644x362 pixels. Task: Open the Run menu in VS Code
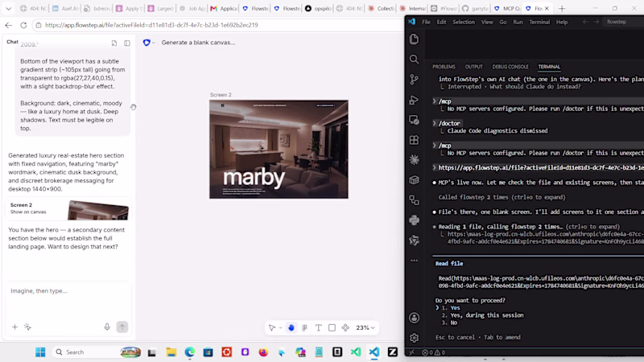(x=518, y=22)
